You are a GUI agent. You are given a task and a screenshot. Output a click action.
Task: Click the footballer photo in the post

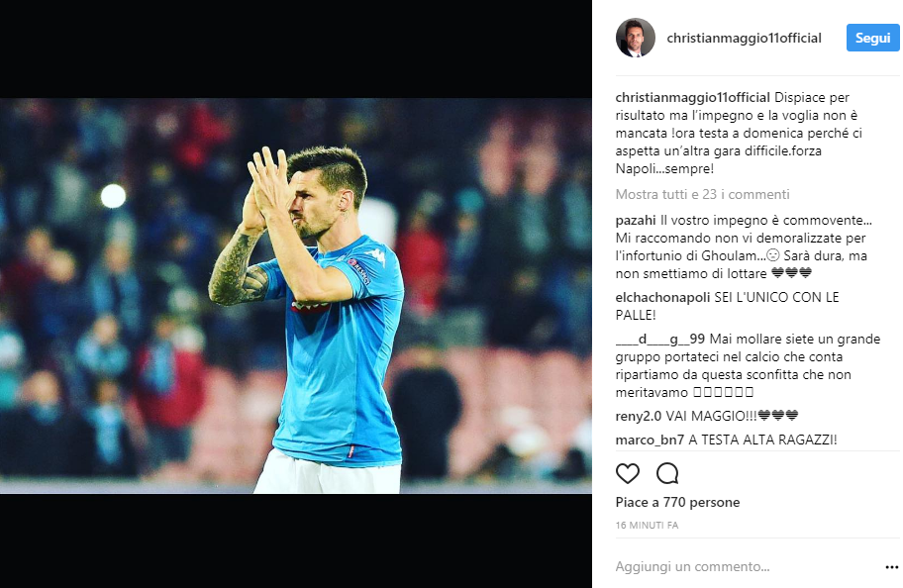pos(295,295)
